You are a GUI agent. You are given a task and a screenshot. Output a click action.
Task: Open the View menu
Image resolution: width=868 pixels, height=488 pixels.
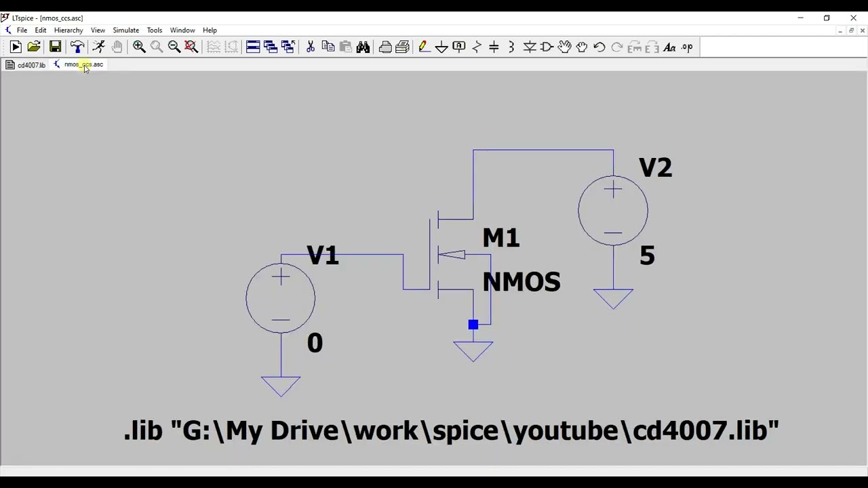[98, 30]
